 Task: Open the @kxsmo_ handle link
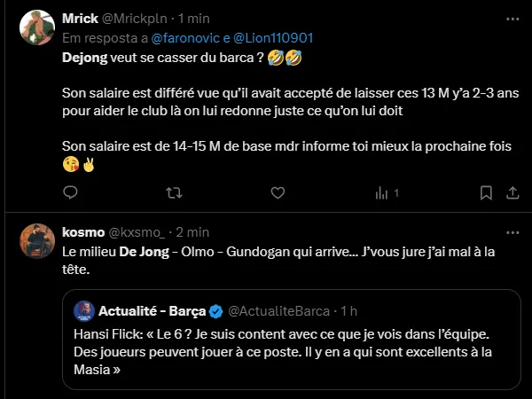pos(137,231)
